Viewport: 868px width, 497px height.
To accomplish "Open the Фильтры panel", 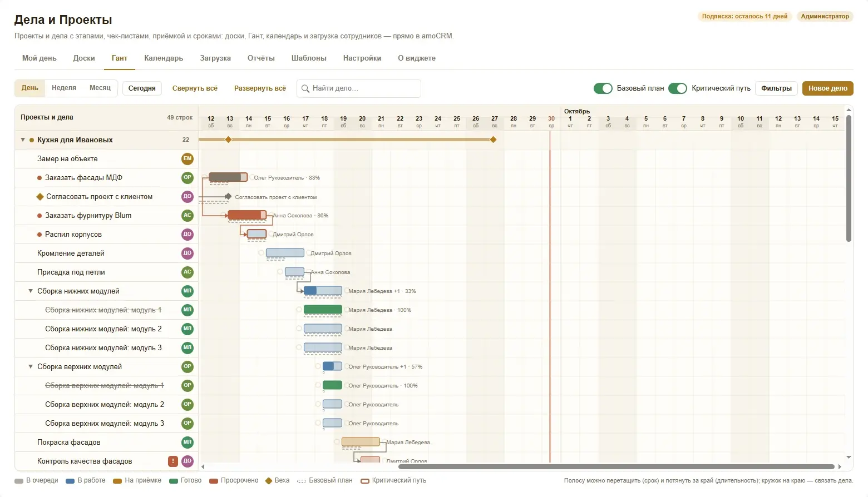I will tap(777, 88).
